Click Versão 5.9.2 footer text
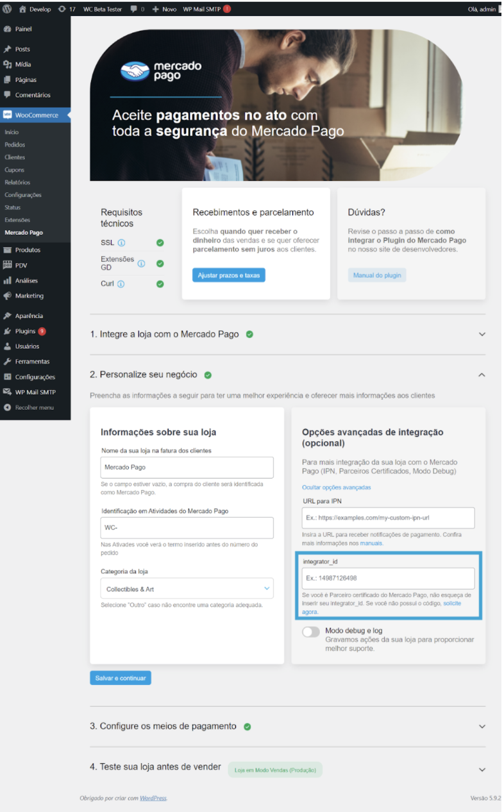Viewport: 504px width, 812px height. pyautogui.click(x=485, y=798)
